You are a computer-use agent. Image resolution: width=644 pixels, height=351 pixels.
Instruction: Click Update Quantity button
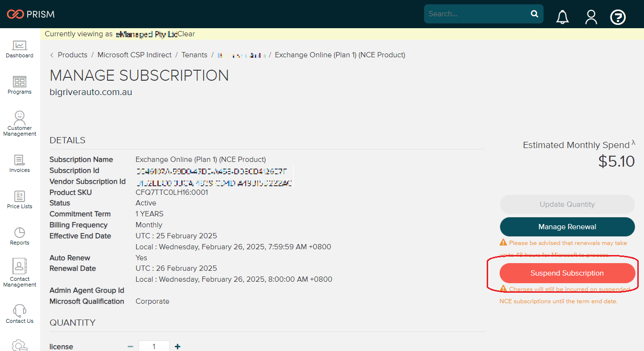567,204
